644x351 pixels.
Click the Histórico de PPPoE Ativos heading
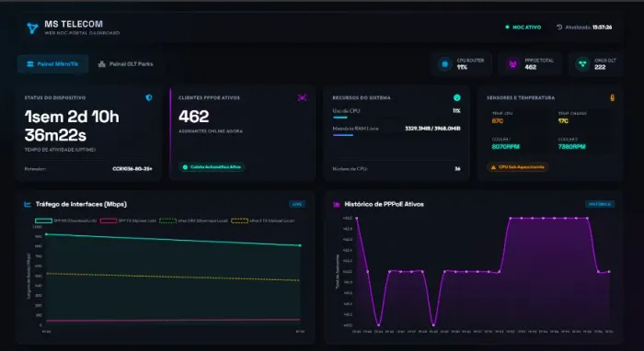(384, 204)
